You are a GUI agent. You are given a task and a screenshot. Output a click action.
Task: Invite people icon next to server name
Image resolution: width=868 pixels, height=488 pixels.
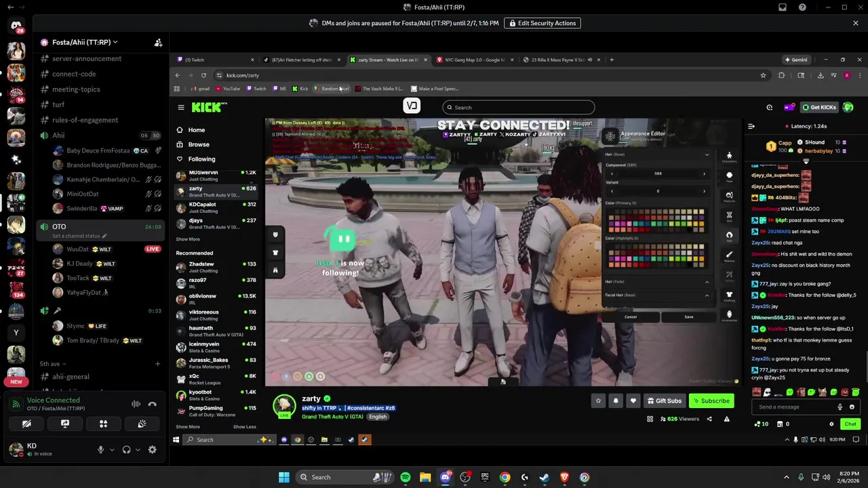[x=158, y=42]
